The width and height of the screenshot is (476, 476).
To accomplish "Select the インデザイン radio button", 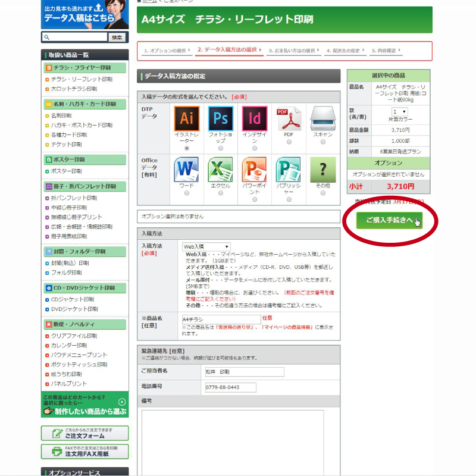I will coord(255,148).
